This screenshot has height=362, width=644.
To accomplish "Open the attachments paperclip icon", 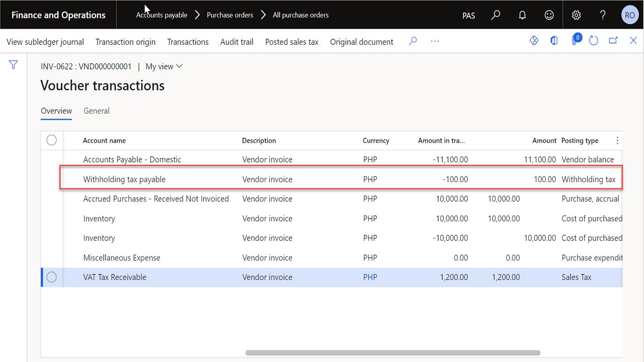I will point(574,41).
